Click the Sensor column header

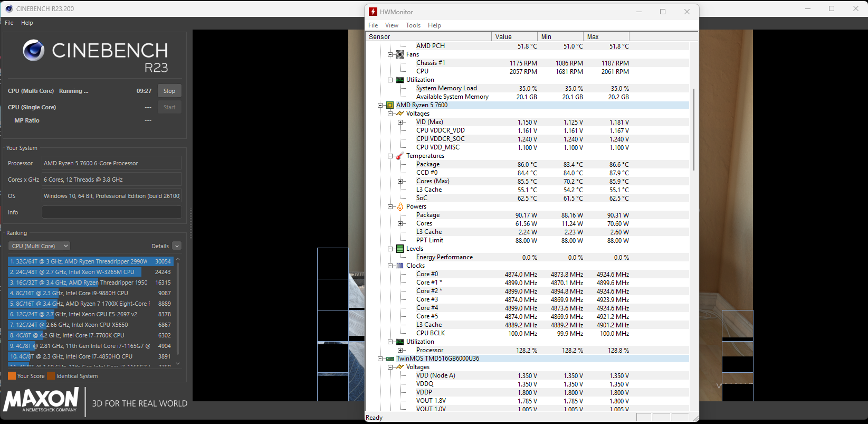pos(428,36)
